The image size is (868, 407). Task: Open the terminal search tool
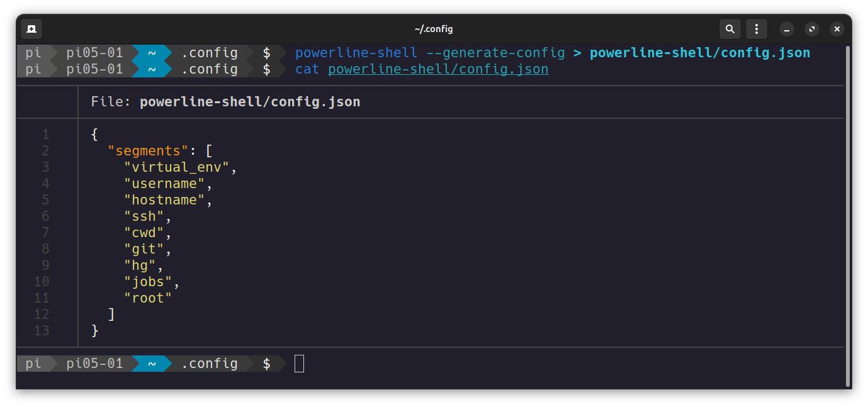coord(730,29)
